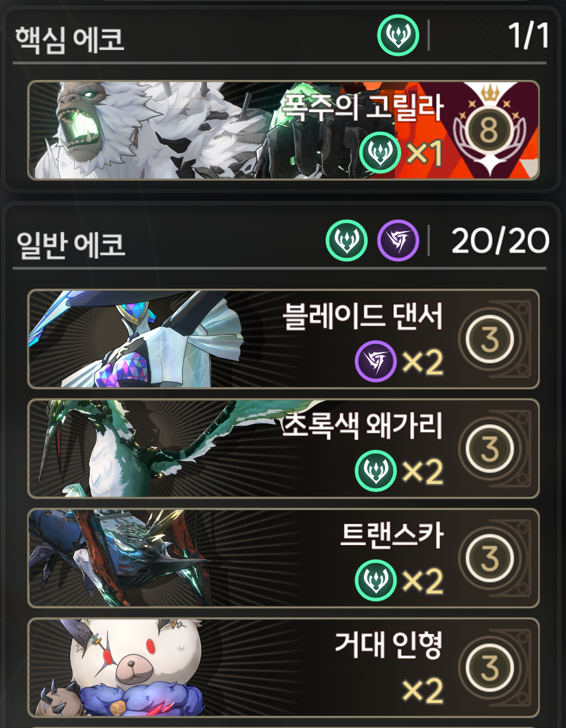Click the green emblem on 초록색 왜가리 card
Viewport: 566px width, 728px height.
point(375,471)
